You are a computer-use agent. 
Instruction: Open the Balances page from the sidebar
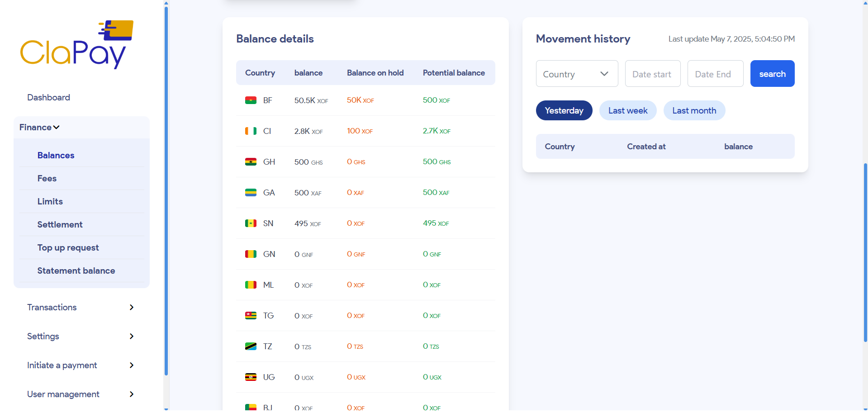[x=56, y=155]
